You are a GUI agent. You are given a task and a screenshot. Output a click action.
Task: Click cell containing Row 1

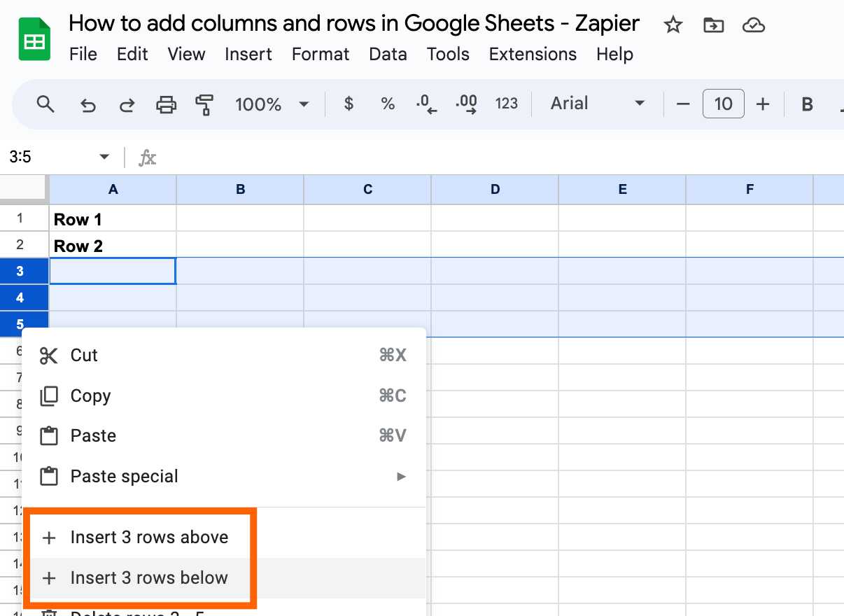coord(113,218)
